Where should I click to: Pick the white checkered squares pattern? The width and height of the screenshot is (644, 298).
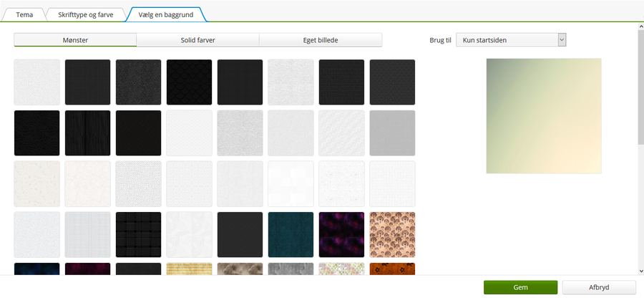(x=291, y=183)
